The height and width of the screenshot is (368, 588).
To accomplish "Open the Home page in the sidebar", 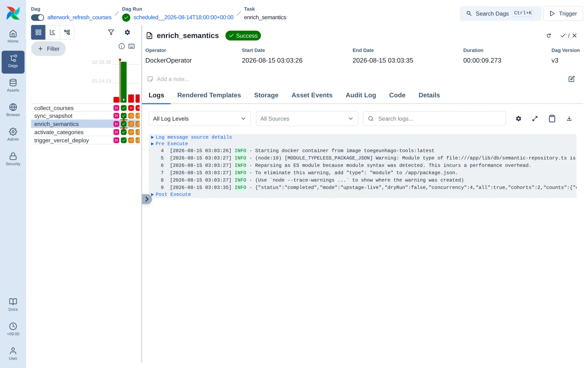I will click(x=13, y=37).
